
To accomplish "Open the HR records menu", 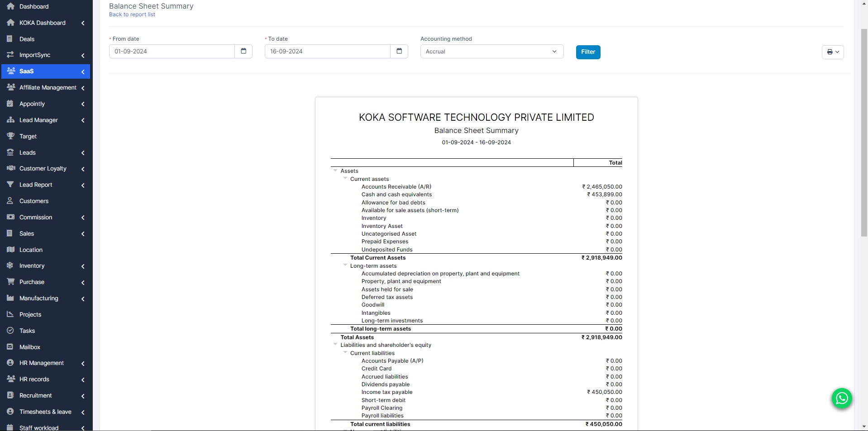I will (x=46, y=379).
